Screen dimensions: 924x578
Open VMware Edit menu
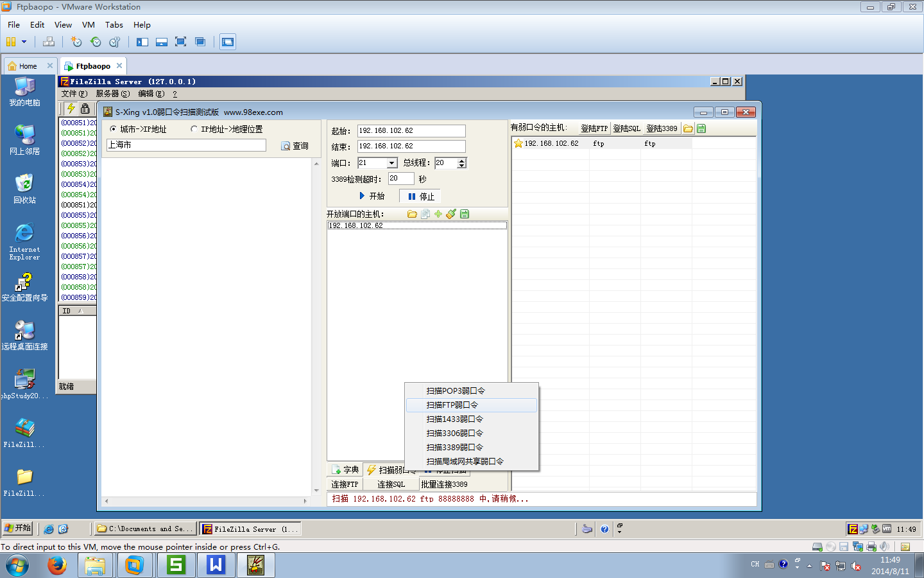click(x=37, y=24)
